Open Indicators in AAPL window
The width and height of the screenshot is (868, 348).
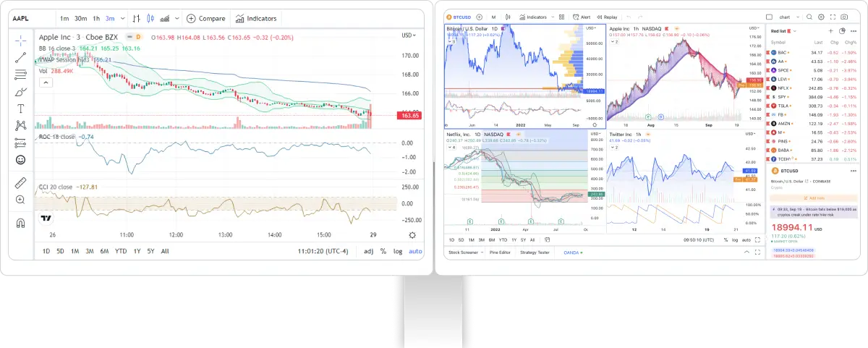pos(256,18)
